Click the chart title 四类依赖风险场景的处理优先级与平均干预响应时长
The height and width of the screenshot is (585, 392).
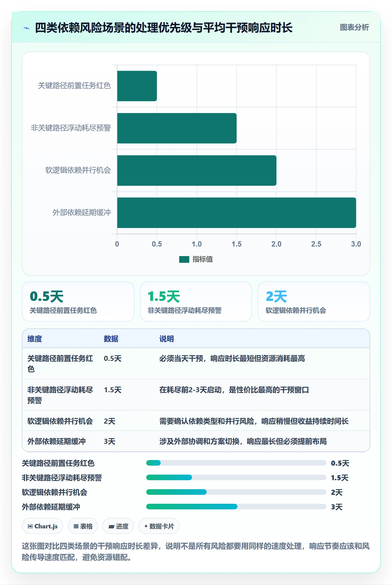coord(164,28)
